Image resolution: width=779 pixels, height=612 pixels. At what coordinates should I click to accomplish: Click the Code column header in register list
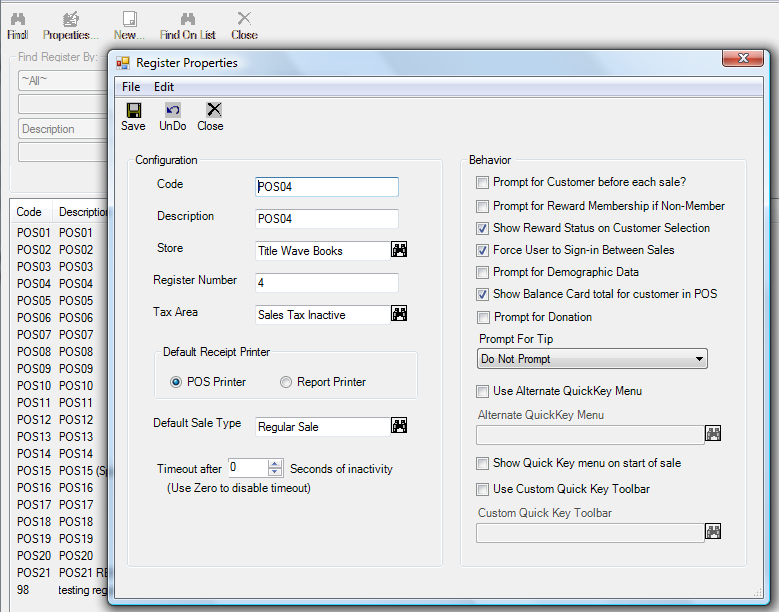32,212
